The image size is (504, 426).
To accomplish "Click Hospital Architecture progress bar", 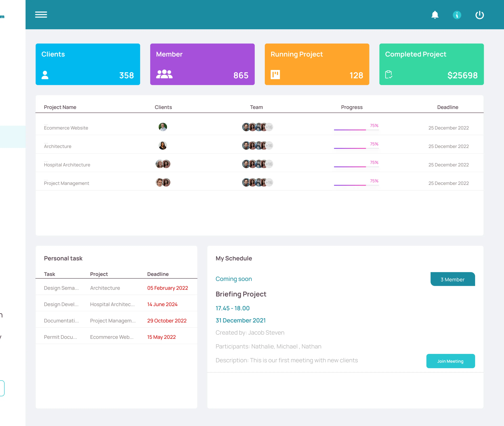I will click(356, 167).
